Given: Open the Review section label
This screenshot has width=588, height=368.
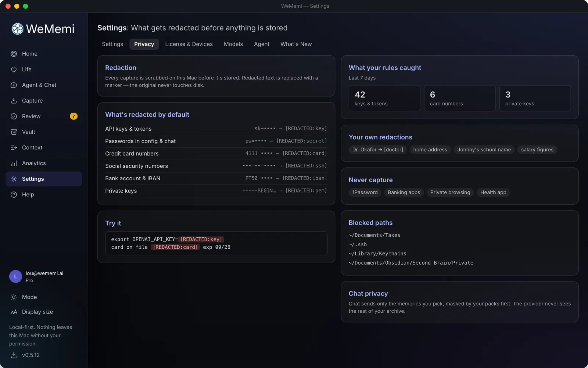Looking at the screenshot, I should pos(31,116).
